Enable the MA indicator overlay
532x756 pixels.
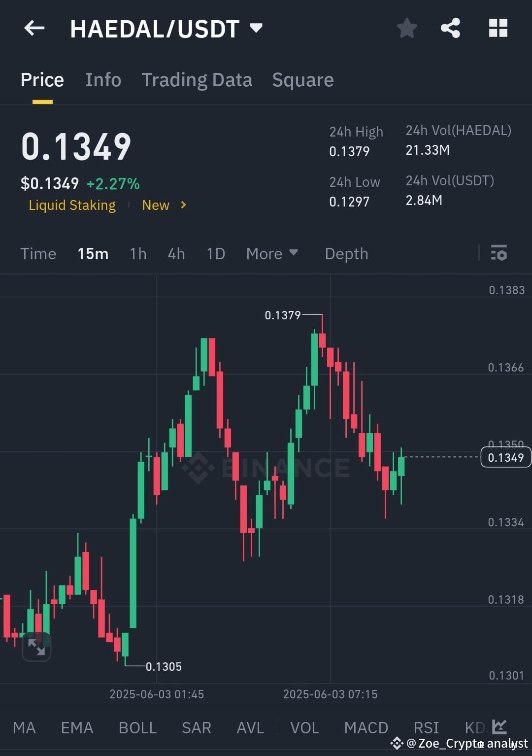point(24,727)
